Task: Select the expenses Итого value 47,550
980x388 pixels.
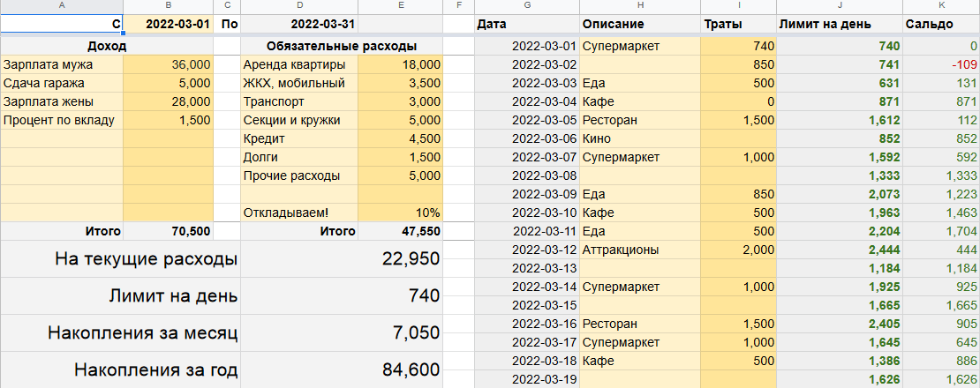Action: (401, 231)
